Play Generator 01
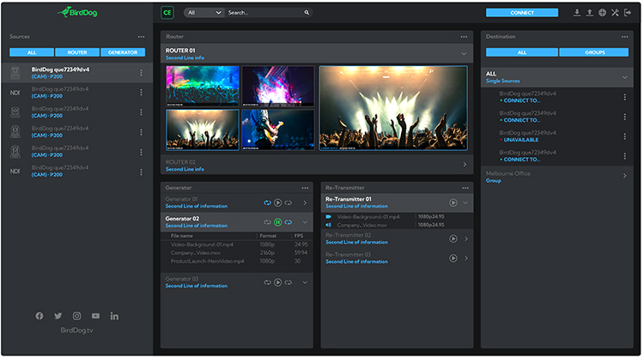Screen dimensions: 644x358 point(278,203)
